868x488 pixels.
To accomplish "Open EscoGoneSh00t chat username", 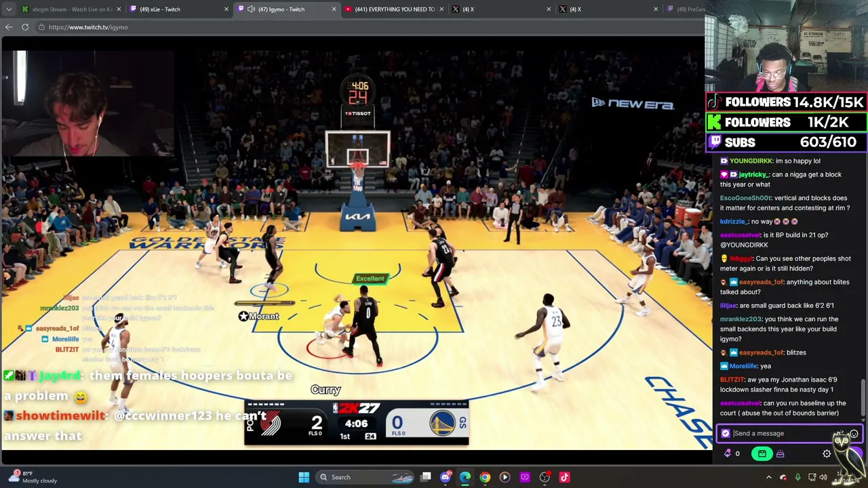I will click(x=746, y=199).
